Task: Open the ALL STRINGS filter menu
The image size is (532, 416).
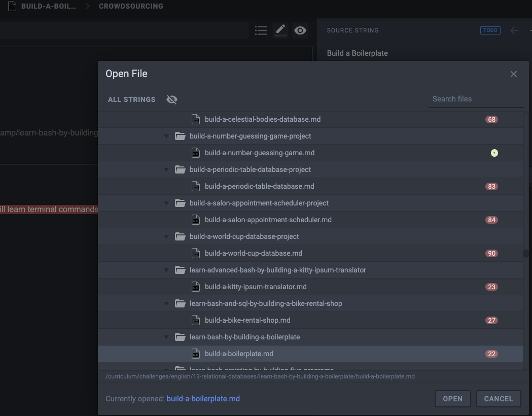Action: tap(132, 99)
